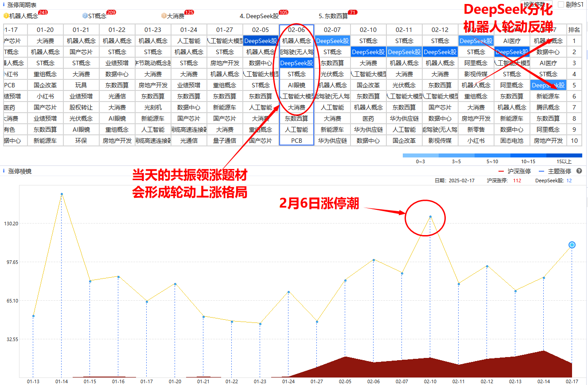
Task: Click the 日期: 2025-02-17 readout
Action: tap(455, 181)
